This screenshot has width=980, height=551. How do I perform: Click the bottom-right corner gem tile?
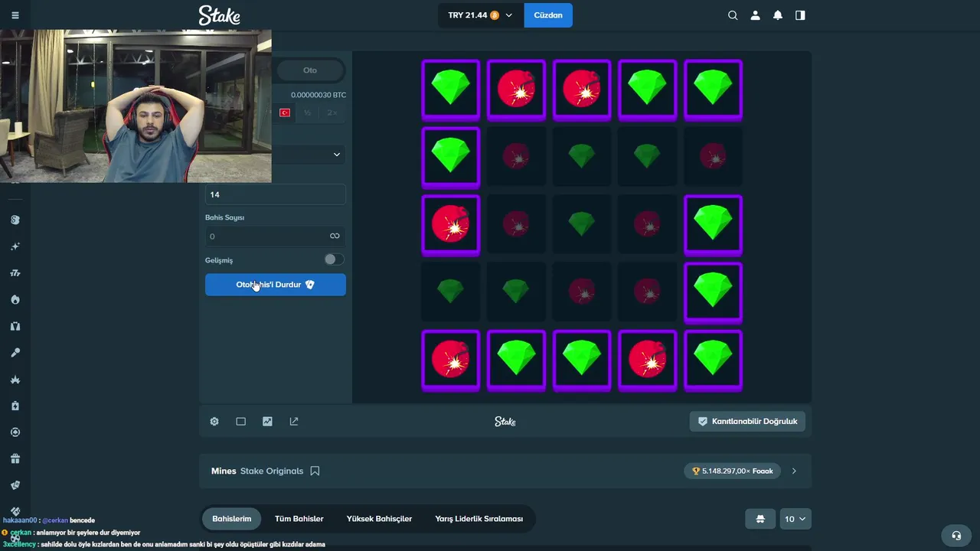click(x=713, y=360)
